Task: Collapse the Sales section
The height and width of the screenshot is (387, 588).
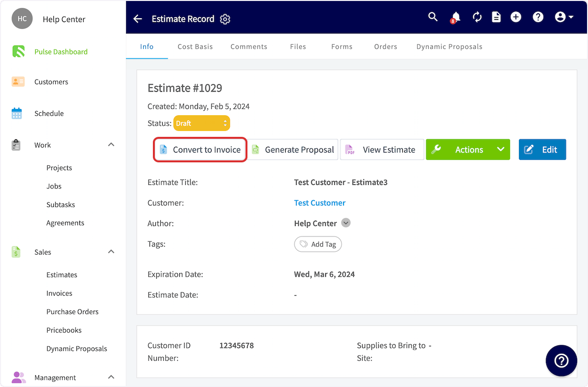Action: pos(111,252)
